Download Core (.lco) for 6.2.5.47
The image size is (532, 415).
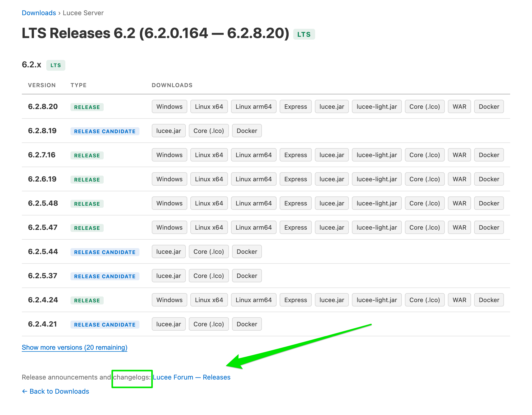[x=425, y=227]
